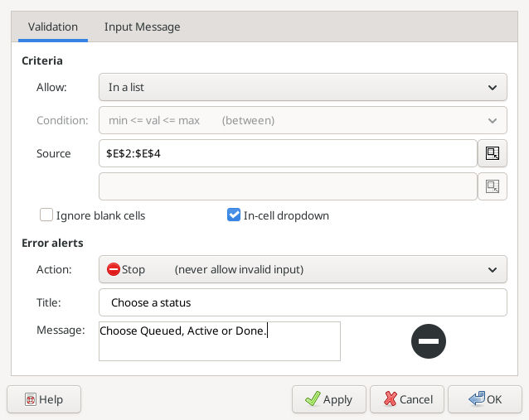529x420 pixels.
Task: Switch to the Validation tab
Action: click(53, 27)
